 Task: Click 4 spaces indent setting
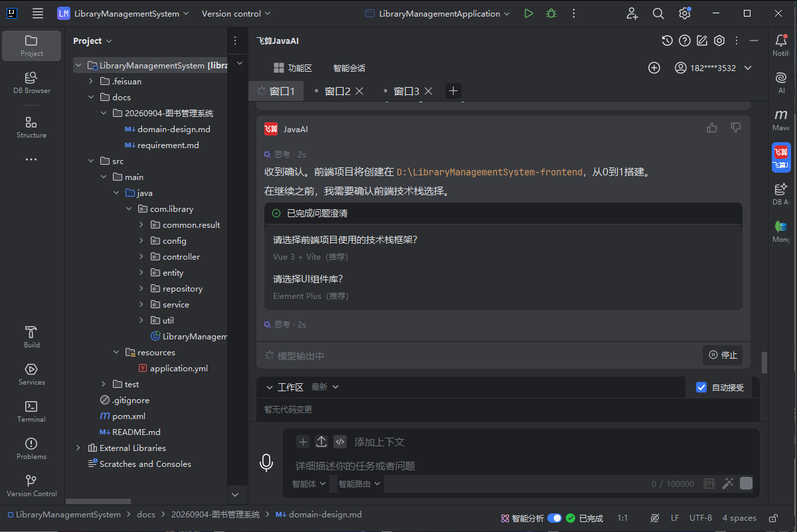coord(739,518)
